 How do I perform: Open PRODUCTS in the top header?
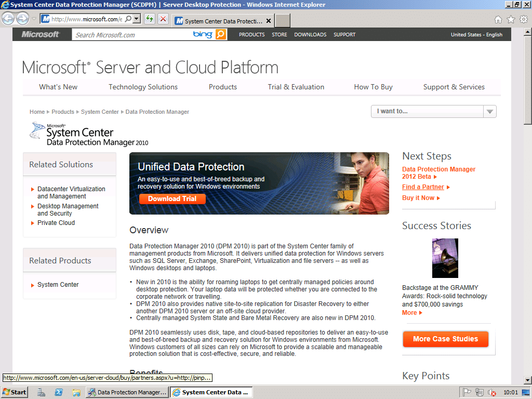click(x=252, y=35)
